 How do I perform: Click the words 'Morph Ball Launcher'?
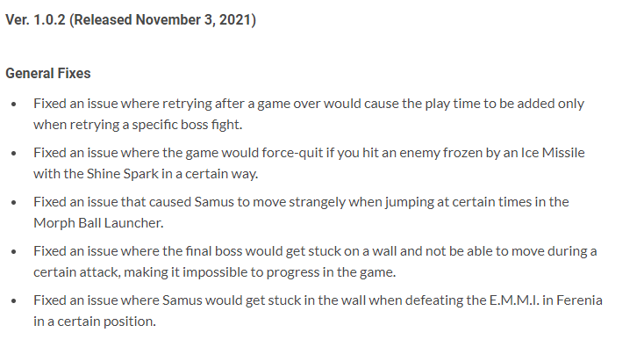click(97, 223)
